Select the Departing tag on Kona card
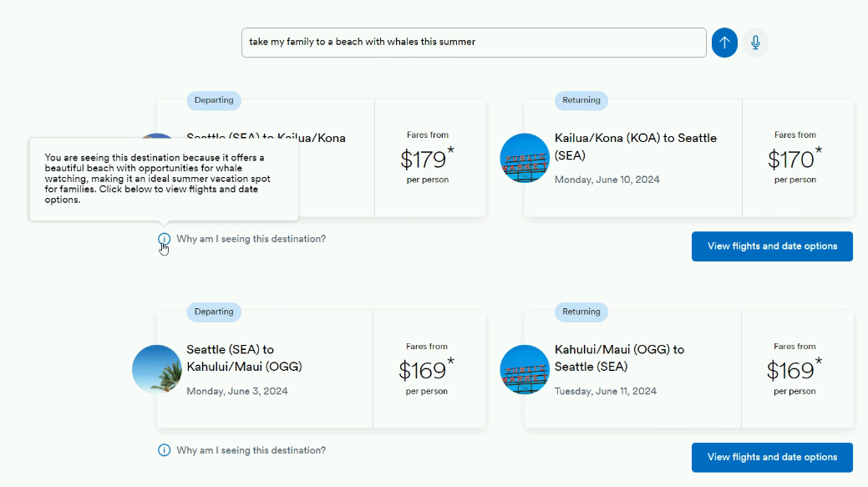Screen dimensions: 868x487 pyautogui.click(x=214, y=100)
